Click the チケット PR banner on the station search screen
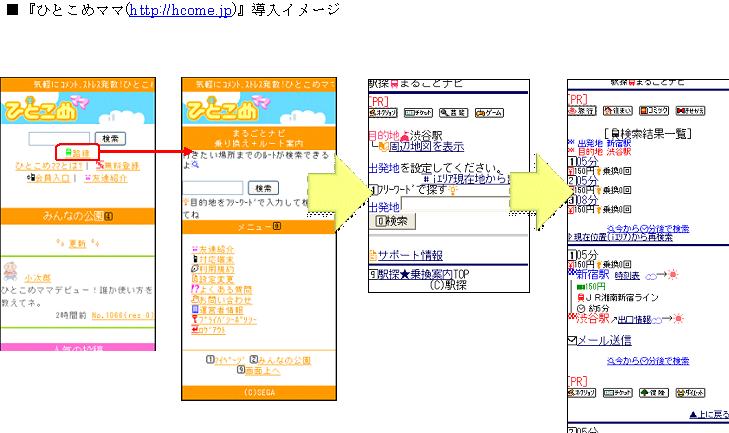This screenshot has width=729, height=433. pyautogui.click(x=418, y=113)
